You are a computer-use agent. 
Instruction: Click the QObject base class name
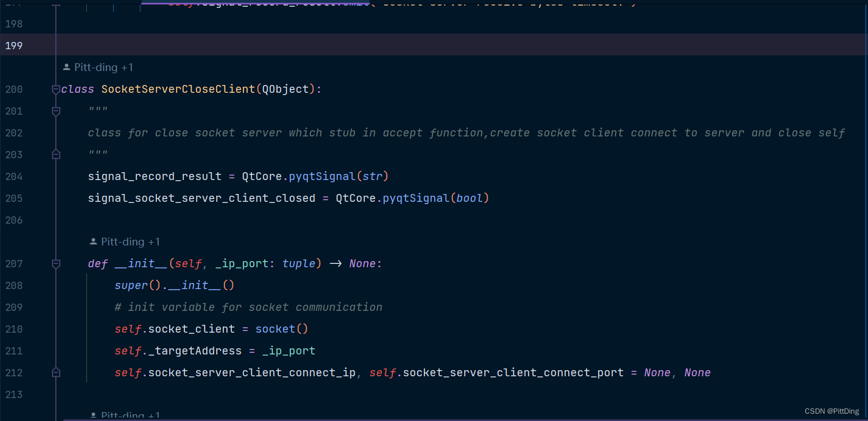click(285, 89)
